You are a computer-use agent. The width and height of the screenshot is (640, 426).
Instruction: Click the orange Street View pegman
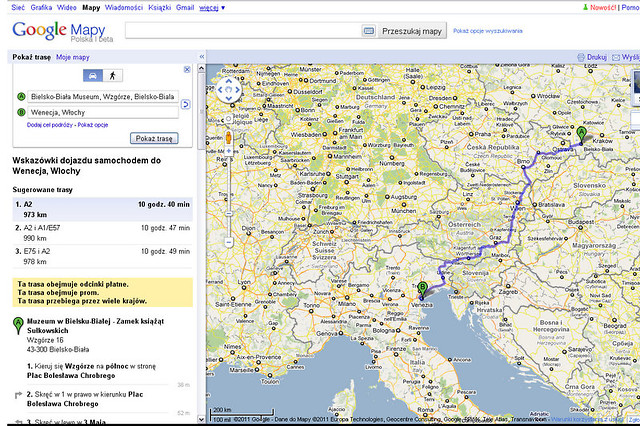click(229, 137)
